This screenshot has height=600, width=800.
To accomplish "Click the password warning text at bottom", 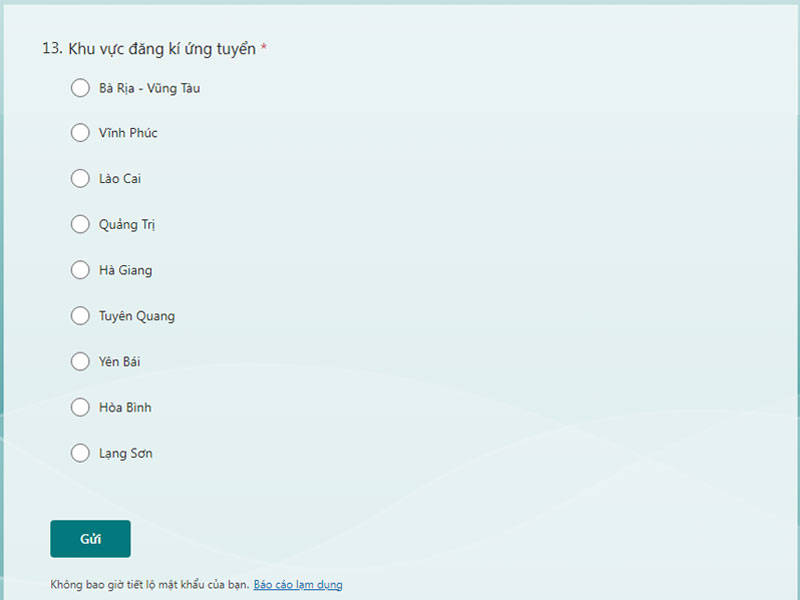I will 149,584.
